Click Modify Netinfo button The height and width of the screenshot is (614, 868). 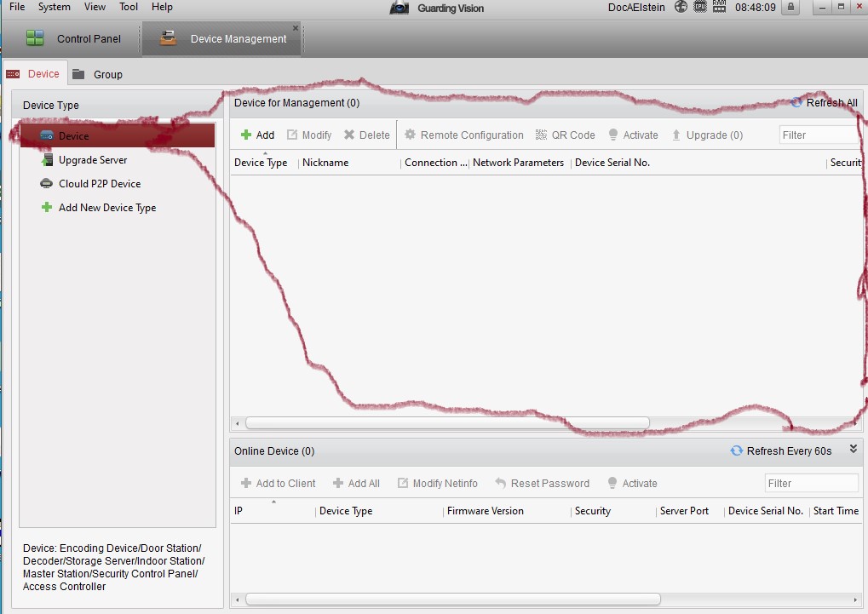click(x=437, y=484)
